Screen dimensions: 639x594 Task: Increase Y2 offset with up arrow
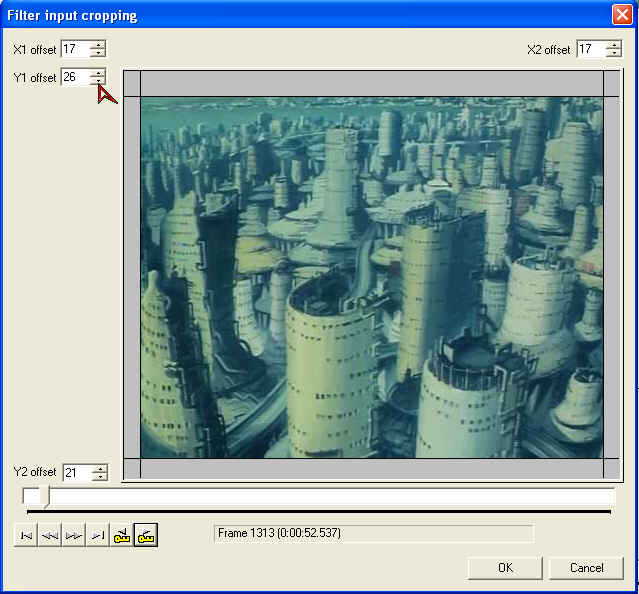[99, 469]
